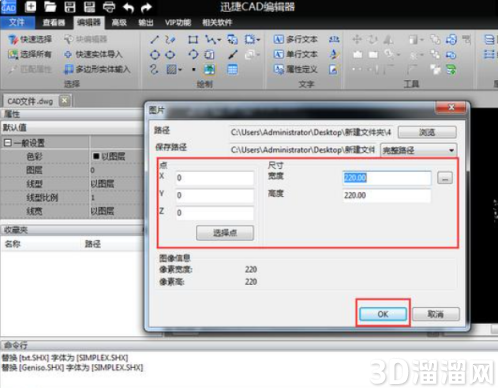Switch to the 查看器 viewer tab
This screenshot has width=498, height=388.
point(54,22)
